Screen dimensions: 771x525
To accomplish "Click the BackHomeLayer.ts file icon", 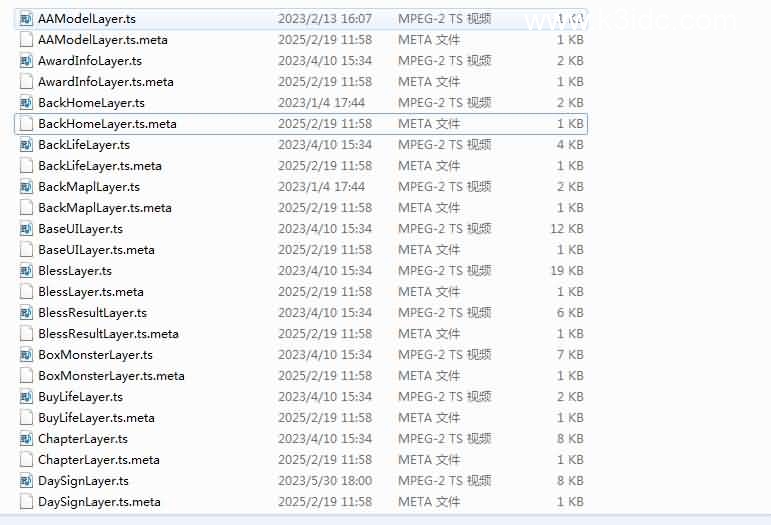I will coord(27,103).
